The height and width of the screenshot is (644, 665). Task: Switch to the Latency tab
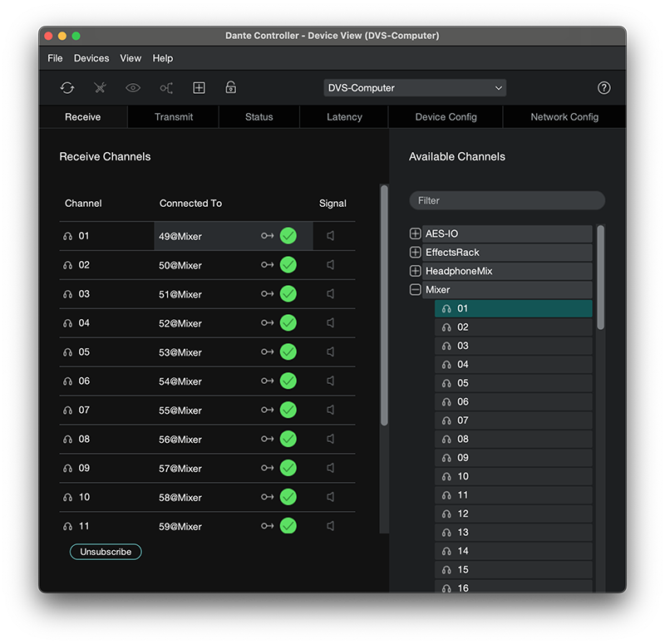coord(344,117)
